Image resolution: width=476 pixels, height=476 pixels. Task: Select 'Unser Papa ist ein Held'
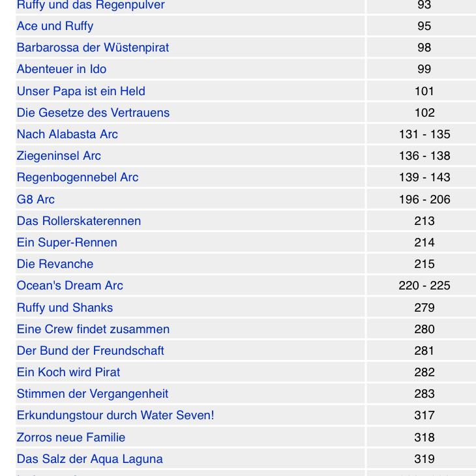[x=81, y=91]
